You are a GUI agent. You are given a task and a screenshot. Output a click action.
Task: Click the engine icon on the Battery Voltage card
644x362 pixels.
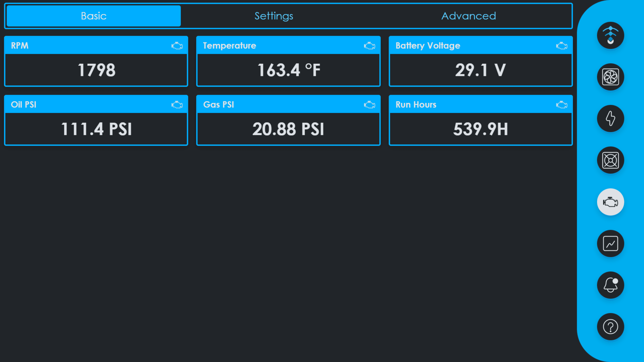click(x=561, y=45)
